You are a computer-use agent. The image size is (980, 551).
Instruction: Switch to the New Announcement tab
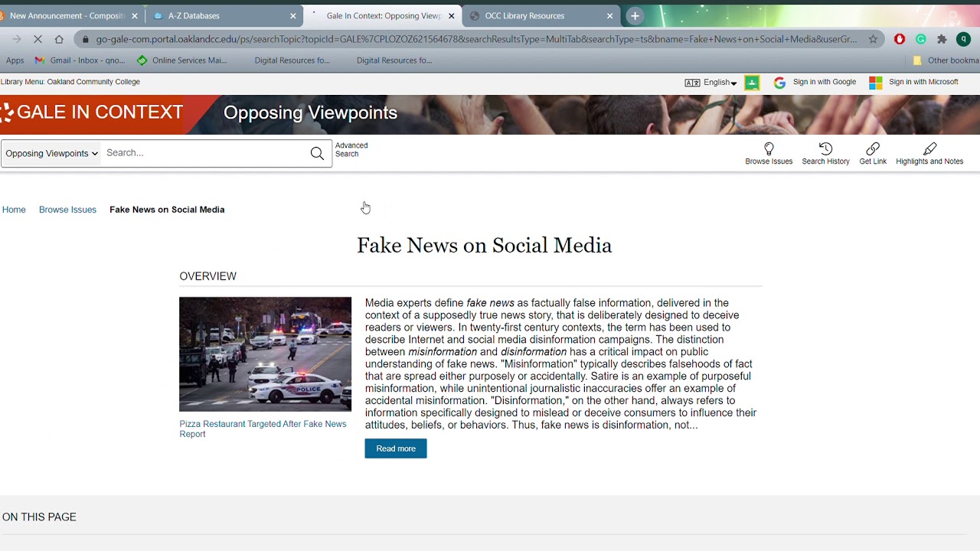pos(67,15)
